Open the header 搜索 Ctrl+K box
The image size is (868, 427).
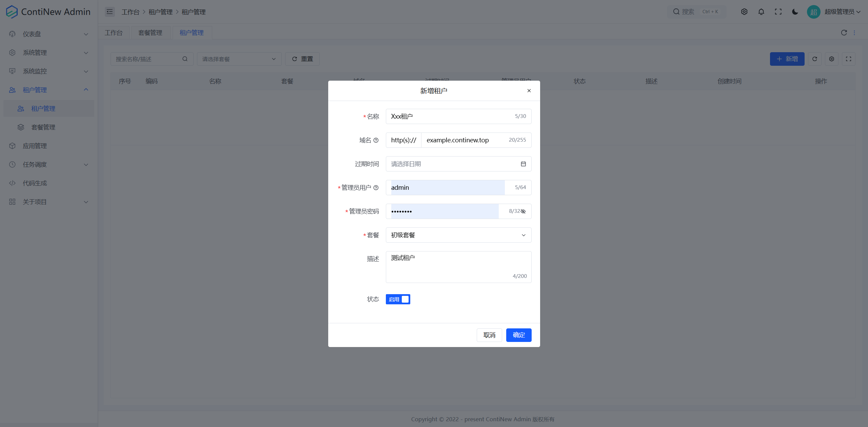tap(696, 12)
